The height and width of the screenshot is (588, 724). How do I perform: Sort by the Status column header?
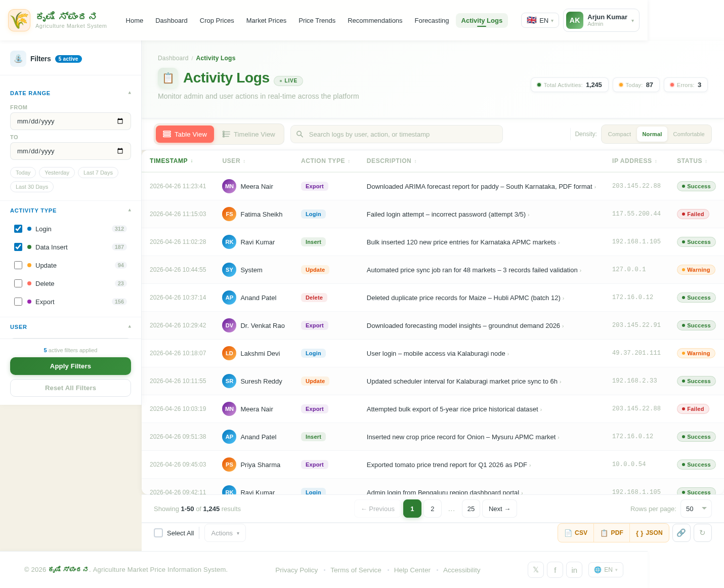(692, 161)
